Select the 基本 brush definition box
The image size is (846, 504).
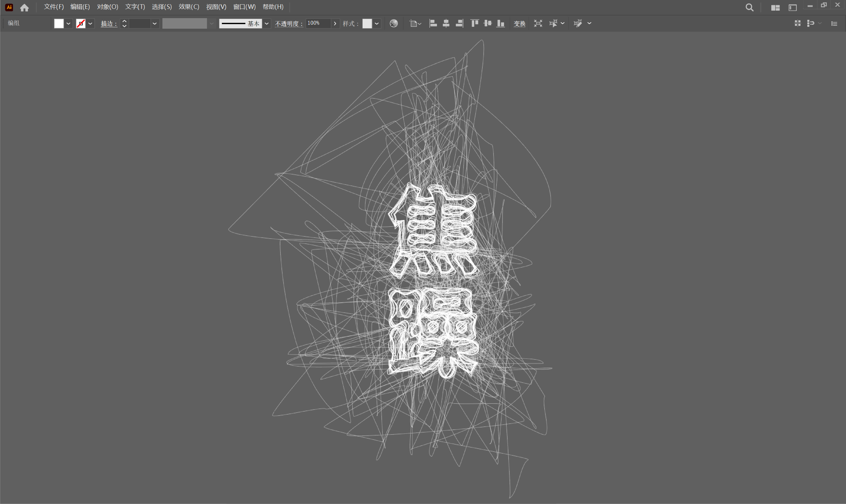(240, 23)
